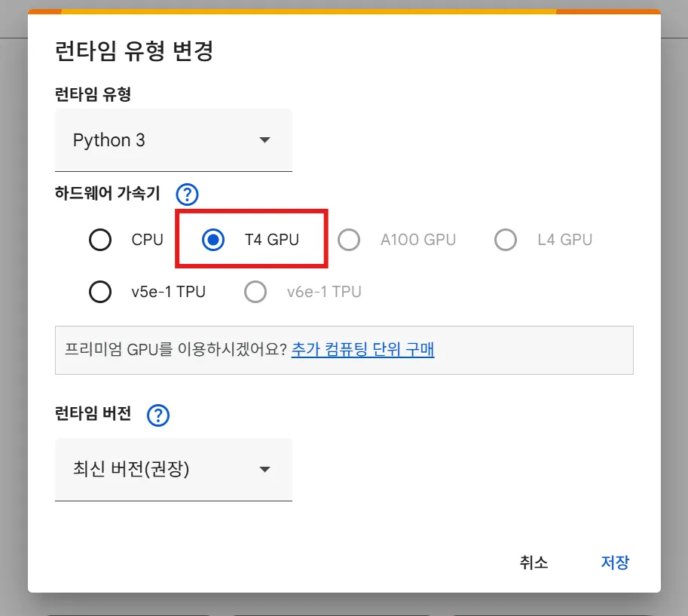Click help icon beside 하드웨어 가속기

pyautogui.click(x=186, y=195)
